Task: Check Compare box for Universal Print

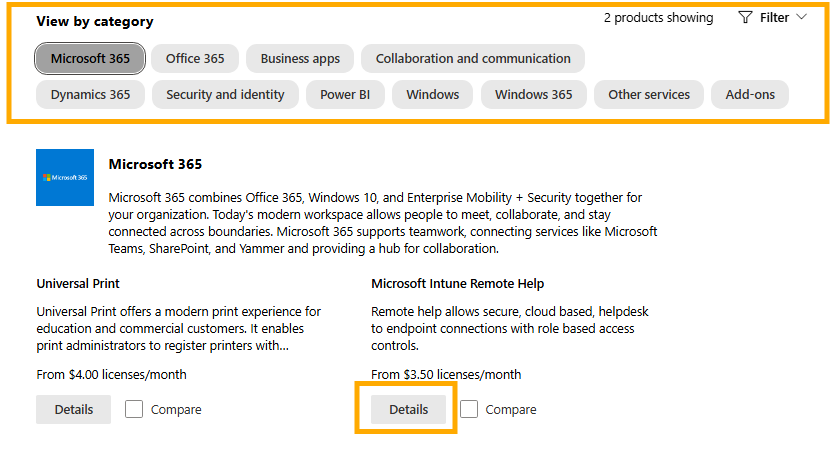Action: 134,409
